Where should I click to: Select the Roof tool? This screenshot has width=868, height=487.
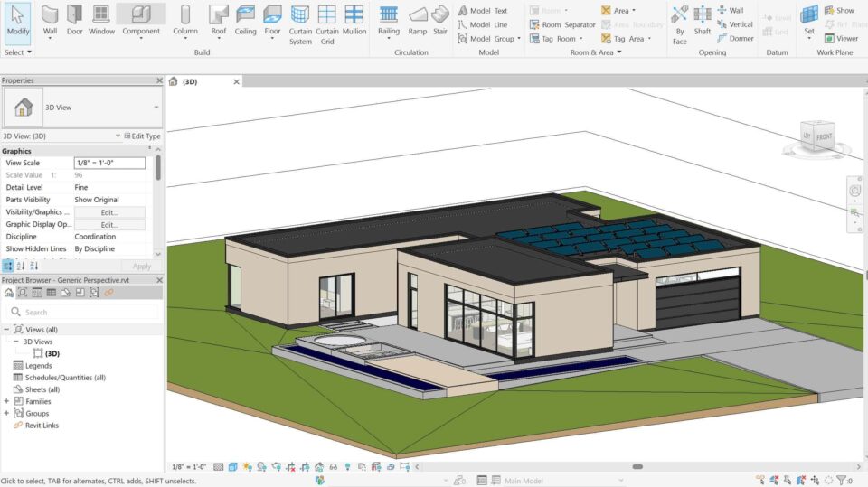(x=219, y=20)
